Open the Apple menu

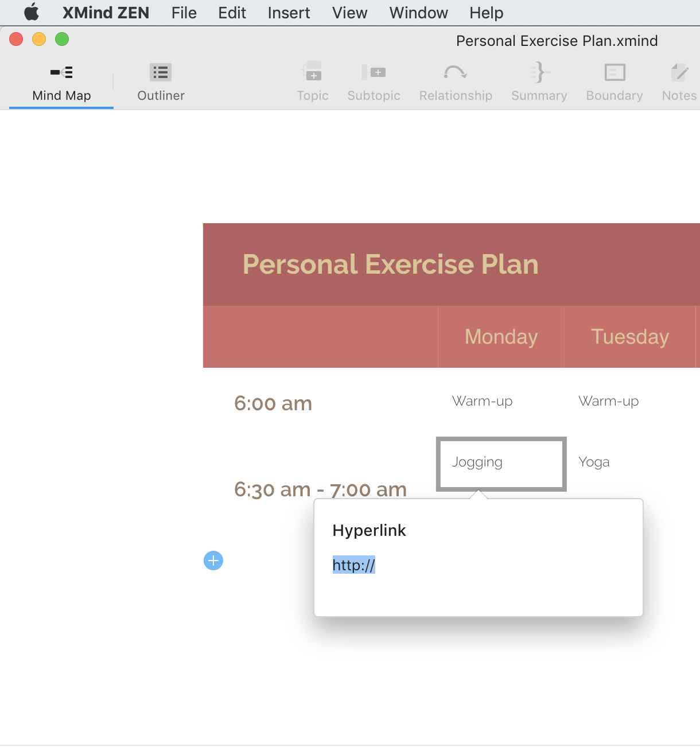[32, 12]
